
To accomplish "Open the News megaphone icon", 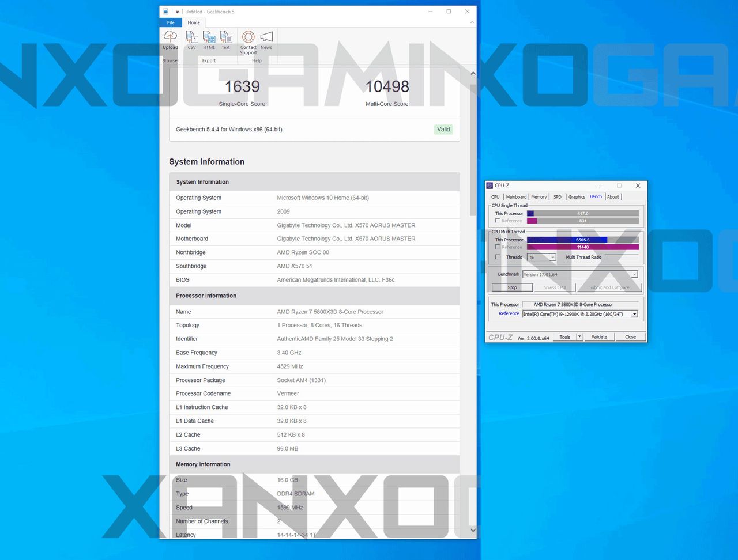I will [266, 37].
